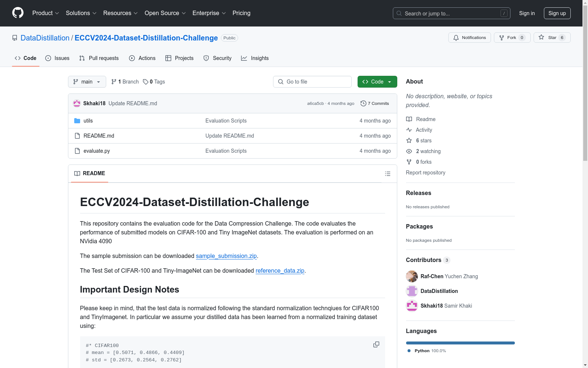Click the evaluate.py file icon
Screen dimensions: 588x368
pos(77,151)
